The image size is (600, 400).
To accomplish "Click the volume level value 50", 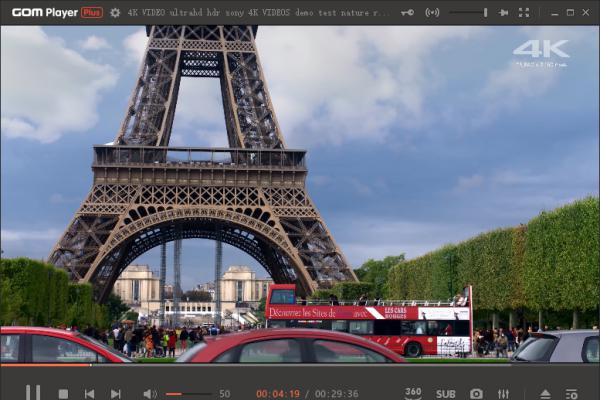I will pyautogui.click(x=225, y=394).
